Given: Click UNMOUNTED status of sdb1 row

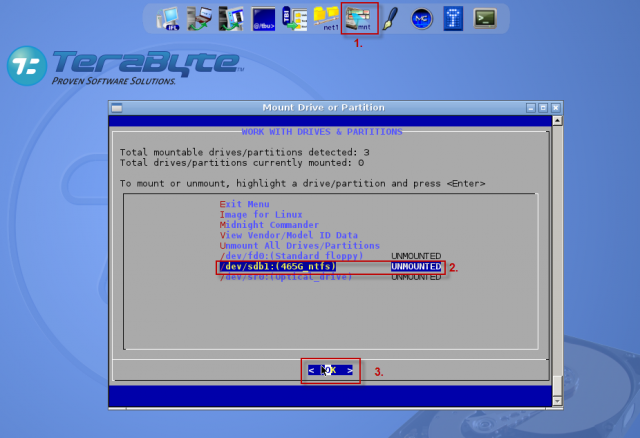Looking at the screenshot, I should pos(416,267).
